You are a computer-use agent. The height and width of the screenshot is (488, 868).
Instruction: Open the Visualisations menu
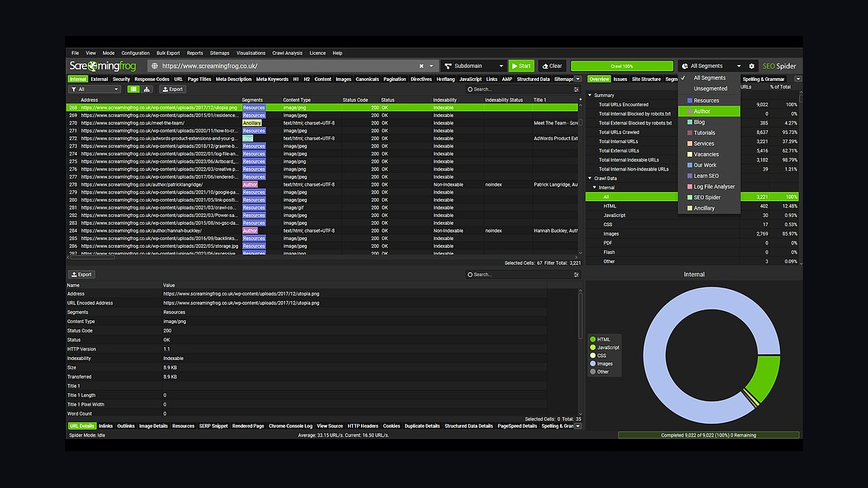tap(251, 53)
